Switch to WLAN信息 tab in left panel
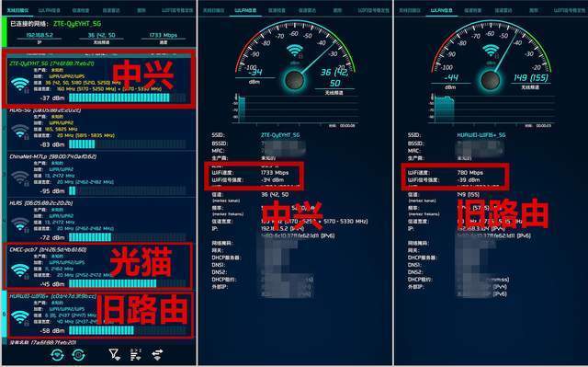588x367 pixels. pyautogui.click(x=50, y=10)
